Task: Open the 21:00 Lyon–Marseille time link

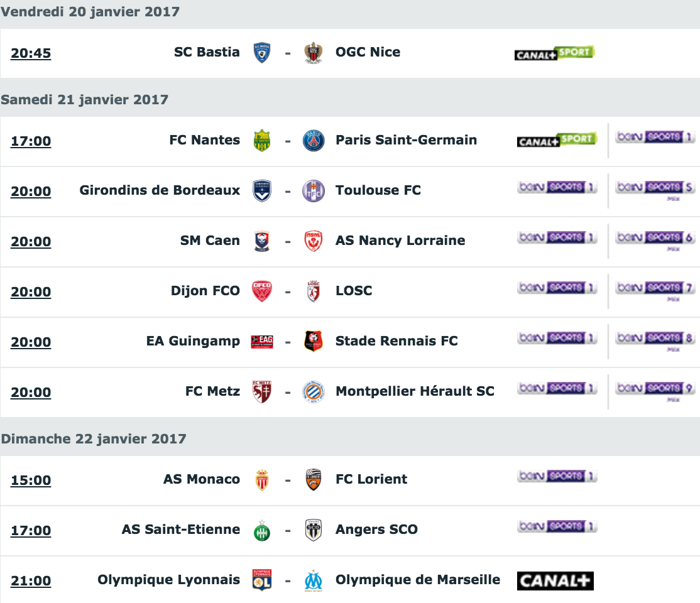Action: tap(31, 580)
